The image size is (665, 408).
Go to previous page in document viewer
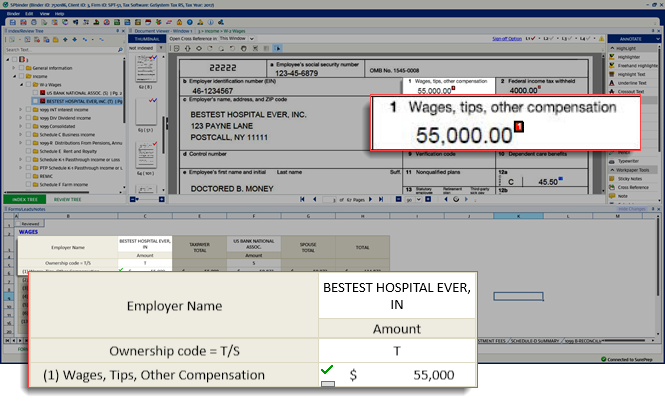pos(315,199)
